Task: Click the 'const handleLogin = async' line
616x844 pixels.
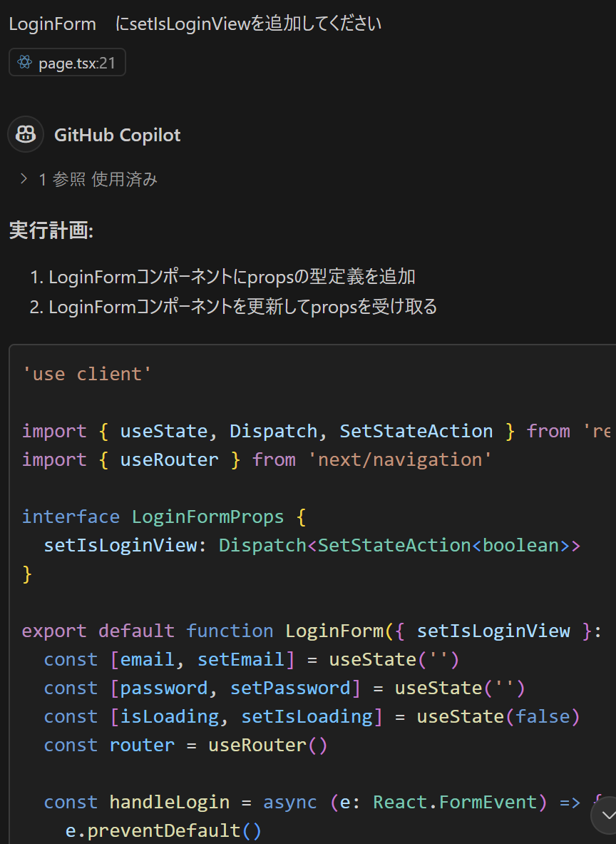Action: pyautogui.click(x=323, y=802)
